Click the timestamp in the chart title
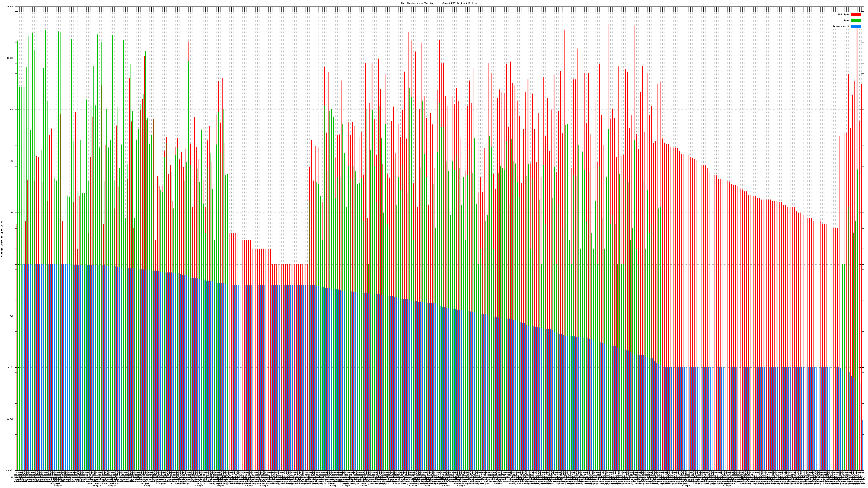Screen dimensions: 868x488 point(444,3)
